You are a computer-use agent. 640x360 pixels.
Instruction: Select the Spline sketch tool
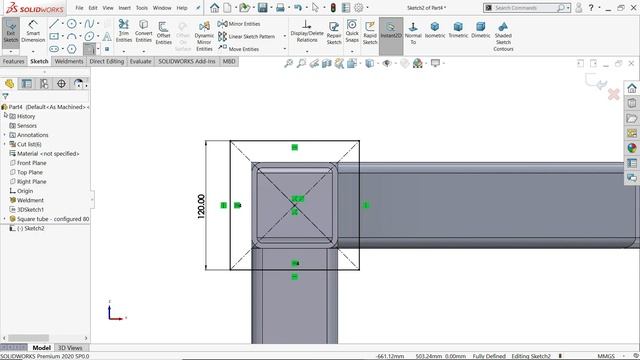coord(89,24)
